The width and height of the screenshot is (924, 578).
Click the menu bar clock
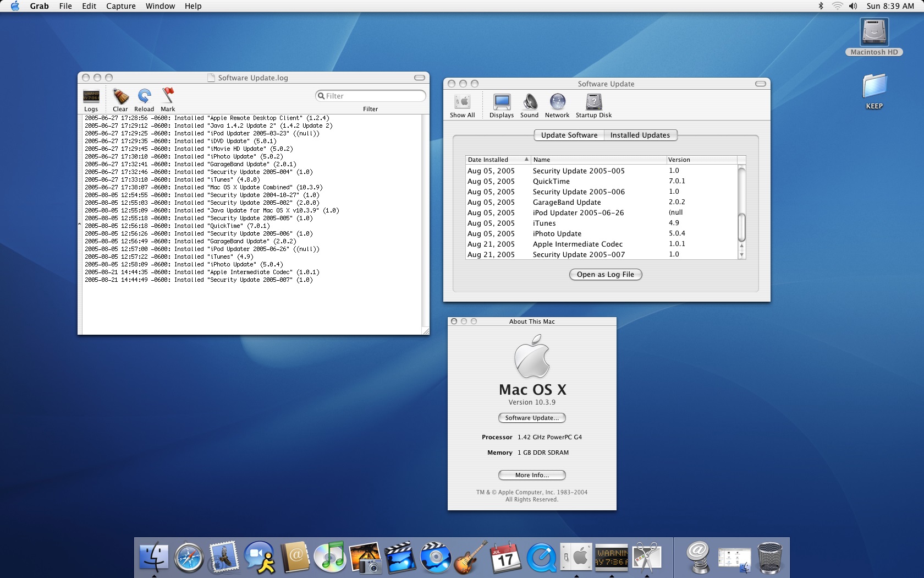pos(890,6)
